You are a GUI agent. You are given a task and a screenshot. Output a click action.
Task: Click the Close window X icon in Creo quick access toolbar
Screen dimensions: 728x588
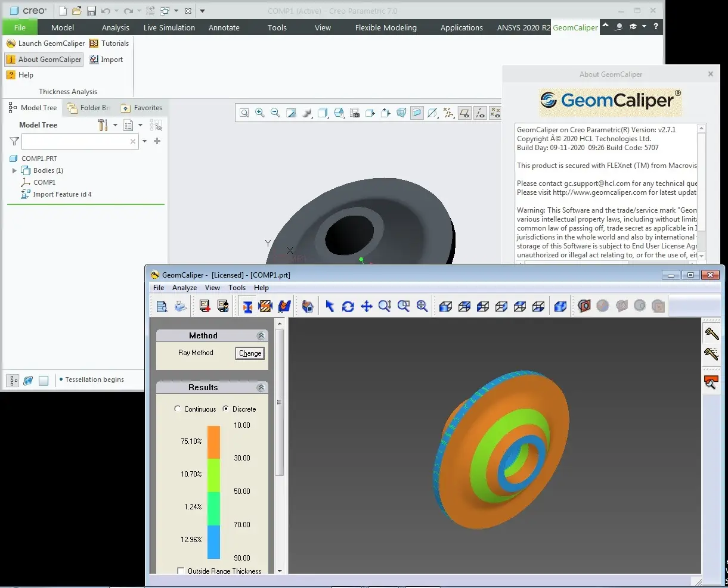pos(188,11)
